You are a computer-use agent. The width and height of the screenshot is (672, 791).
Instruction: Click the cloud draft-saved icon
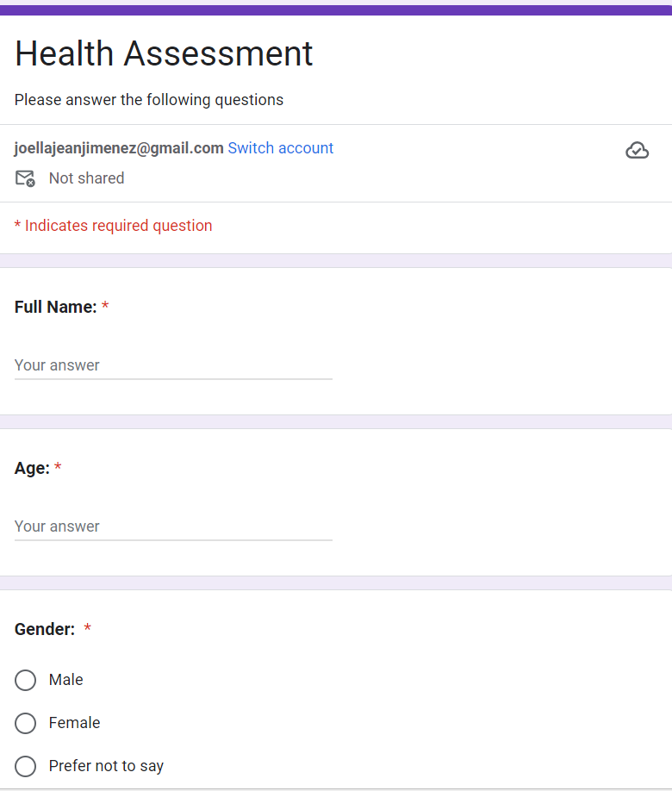coord(637,151)
